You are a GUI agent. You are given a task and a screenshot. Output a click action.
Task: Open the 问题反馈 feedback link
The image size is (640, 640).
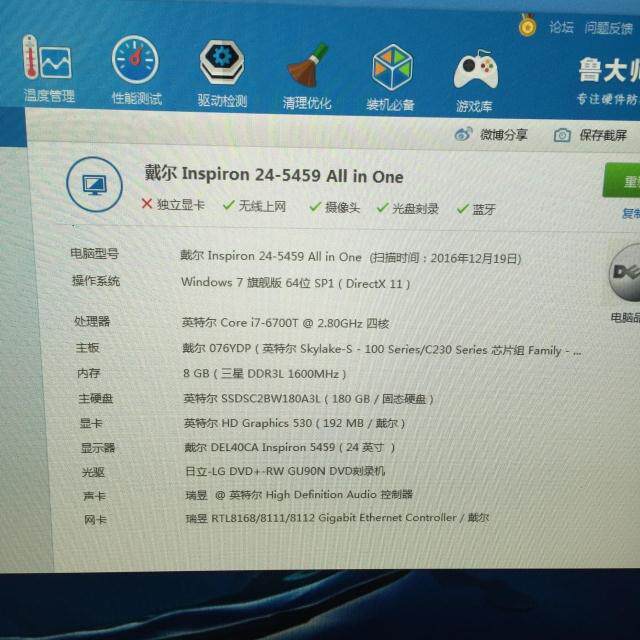(x=609, y=29)
